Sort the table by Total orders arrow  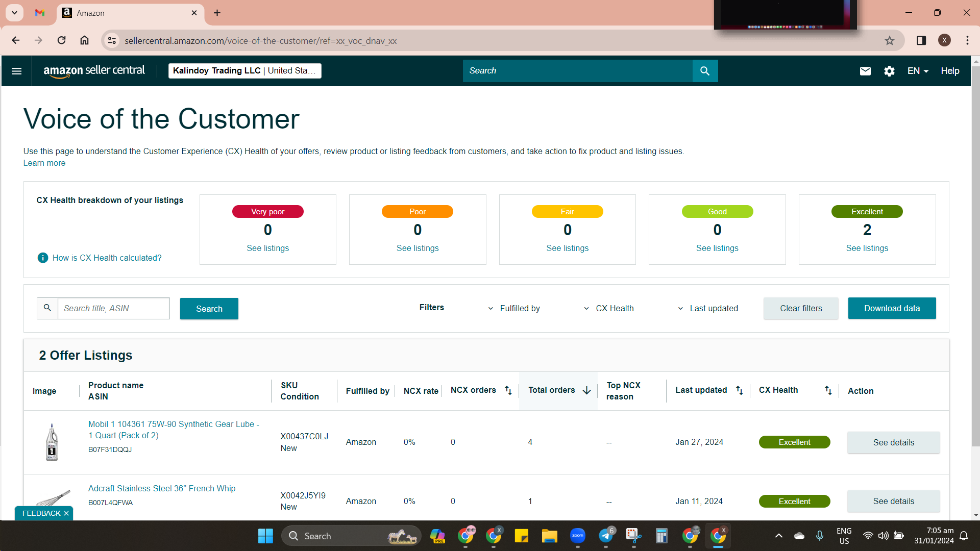pos(586,390)
